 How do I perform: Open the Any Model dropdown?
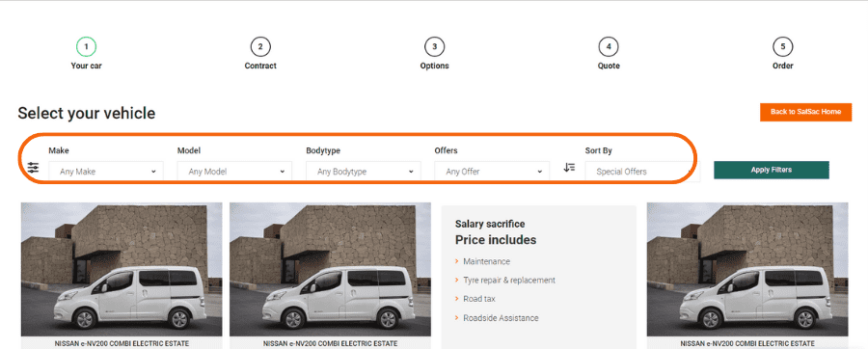[x=234, y=172]
